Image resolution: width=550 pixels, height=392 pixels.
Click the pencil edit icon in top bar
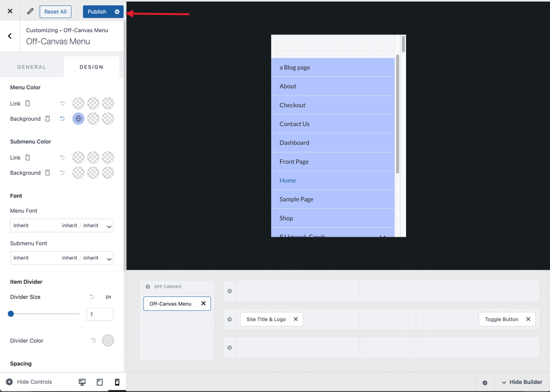tap(30, 11)
